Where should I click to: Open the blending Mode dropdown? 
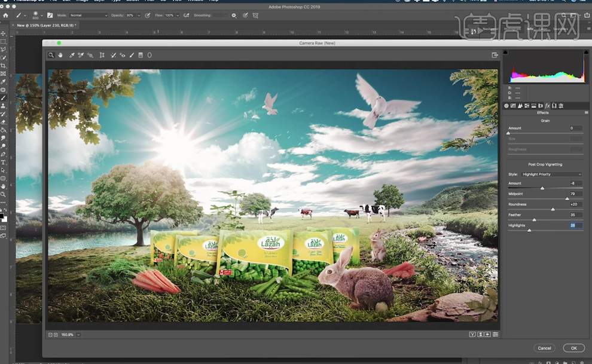pyautogui.click(x=89, y=16)
